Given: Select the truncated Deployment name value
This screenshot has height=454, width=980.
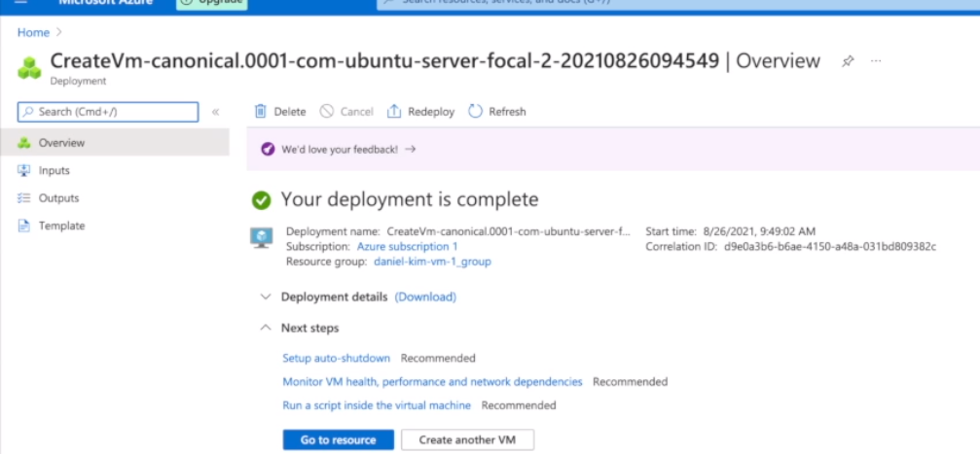Looking at the screenshot, I should point(509,231).
